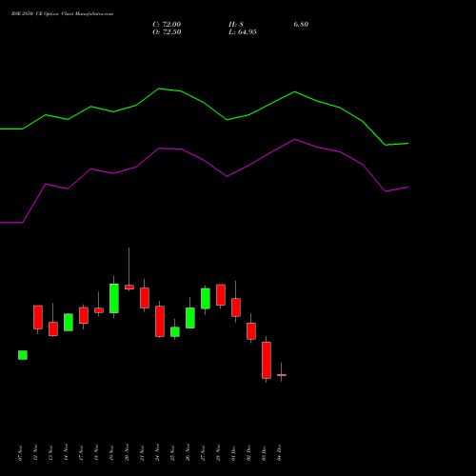Click the high value label 'H:'
The height and width of the screenshot is (476, 476).
click(x=233, y=25)
